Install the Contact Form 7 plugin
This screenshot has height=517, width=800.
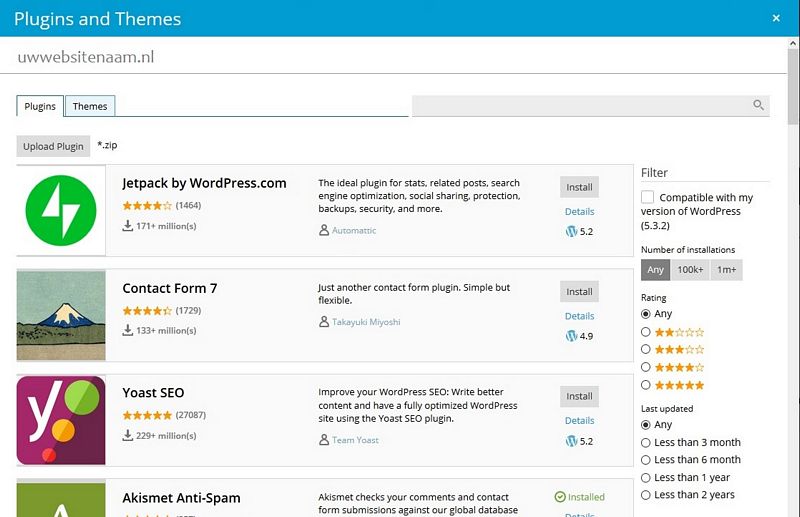pos(579,292)
